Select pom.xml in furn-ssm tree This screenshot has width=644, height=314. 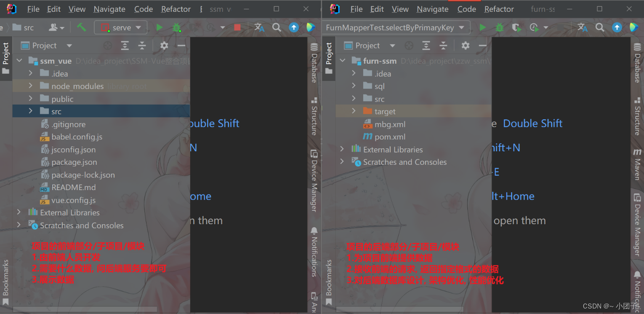point(390,137)
